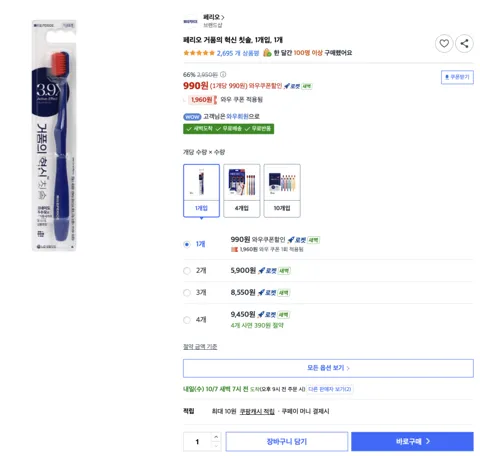Click the toothbrush product image
480x456 pixels.
tap(54, 135)
